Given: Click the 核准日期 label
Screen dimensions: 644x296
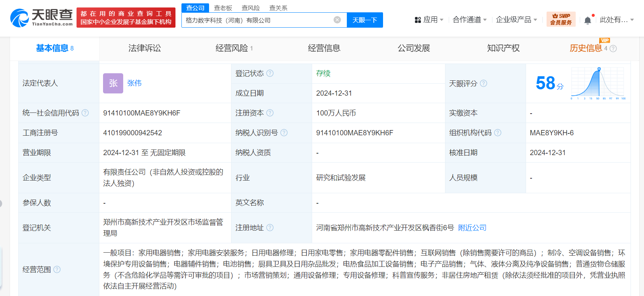Looking at the screenshot, I should pyautogui.click(x=463, y=152).
